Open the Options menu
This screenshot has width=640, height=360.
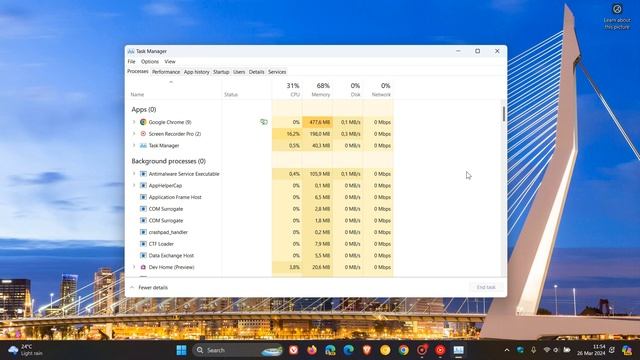tap(150, 62)
